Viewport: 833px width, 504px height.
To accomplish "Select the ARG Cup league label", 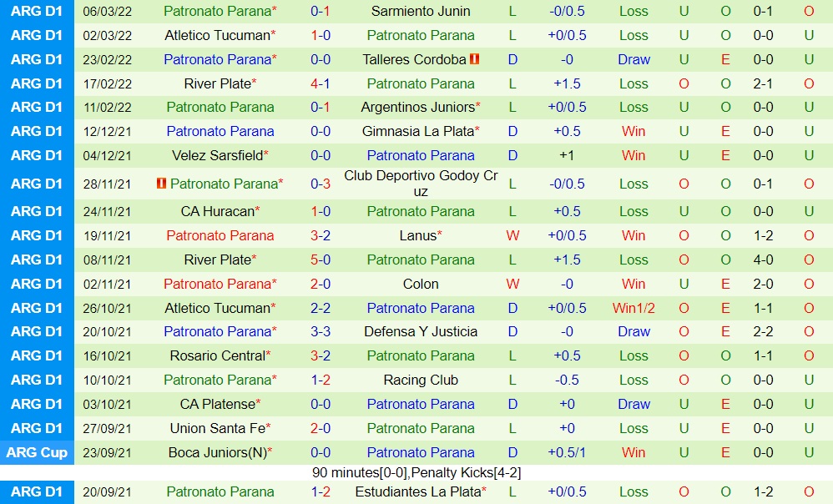I will 37,452.
